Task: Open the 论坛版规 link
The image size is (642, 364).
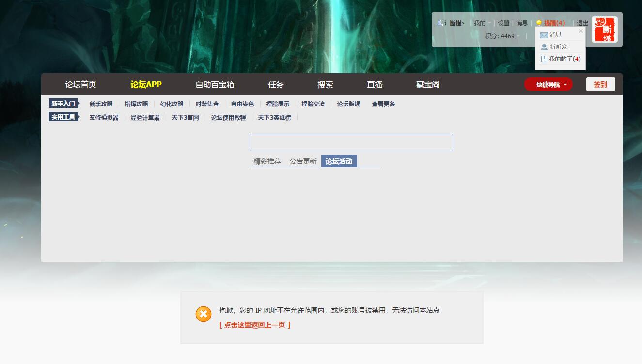Action: [x=348, y=104]
